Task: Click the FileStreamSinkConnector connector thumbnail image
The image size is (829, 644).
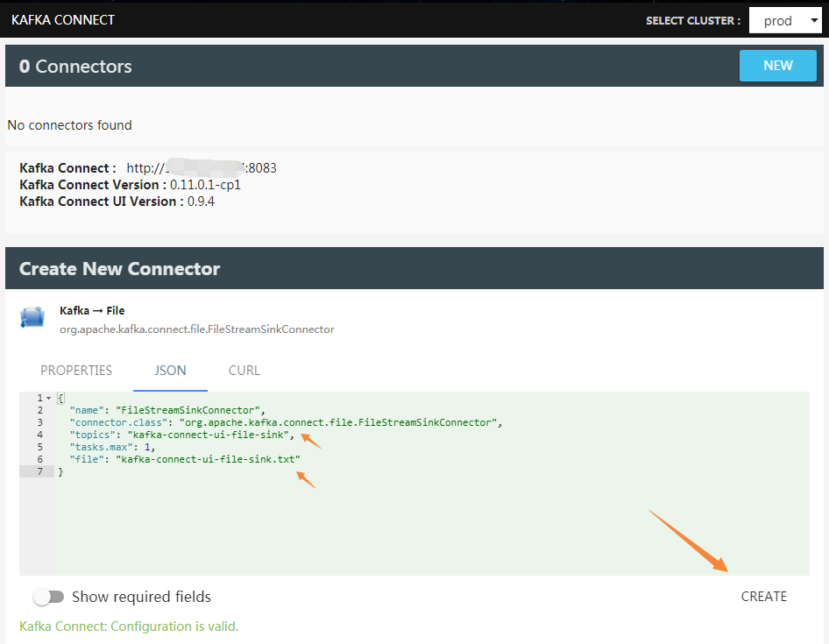Action: [x=32, y=317]
